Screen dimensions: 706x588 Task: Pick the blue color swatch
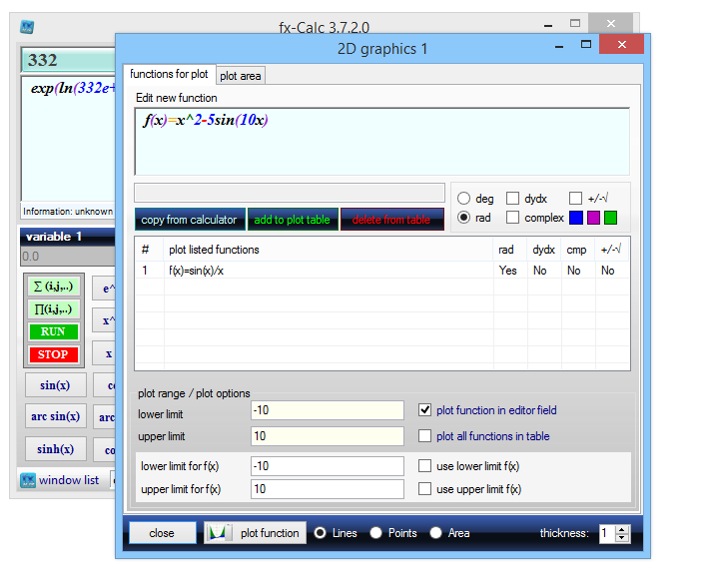pyautogui.click(x=576, y=218)
